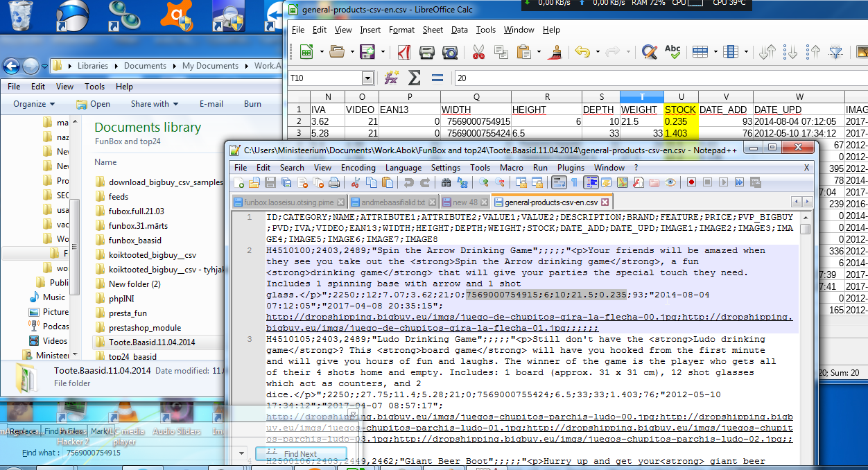Open the Encoding menu in Notepad++
This screenshot has width=868, height=470.
point(358,168)
